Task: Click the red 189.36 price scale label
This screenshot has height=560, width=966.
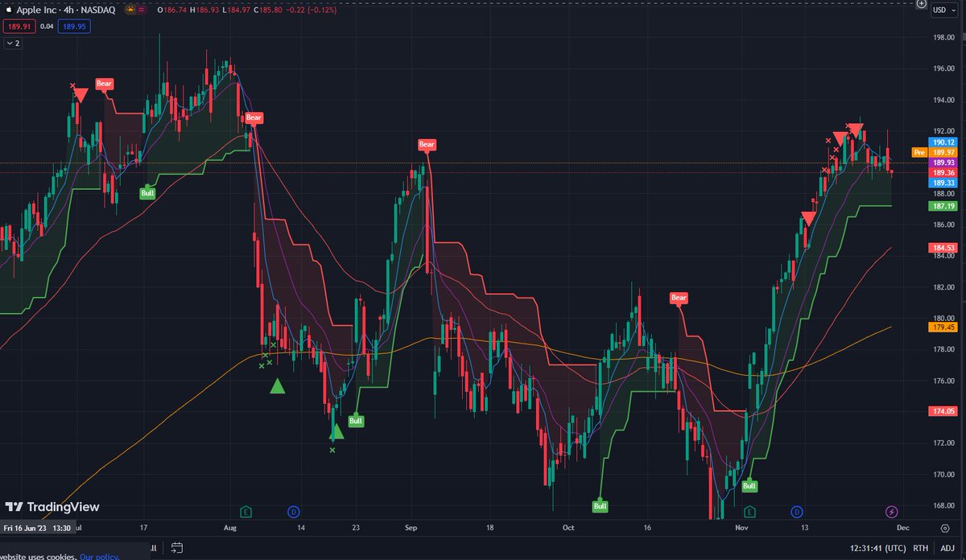Action: [943, 173]
